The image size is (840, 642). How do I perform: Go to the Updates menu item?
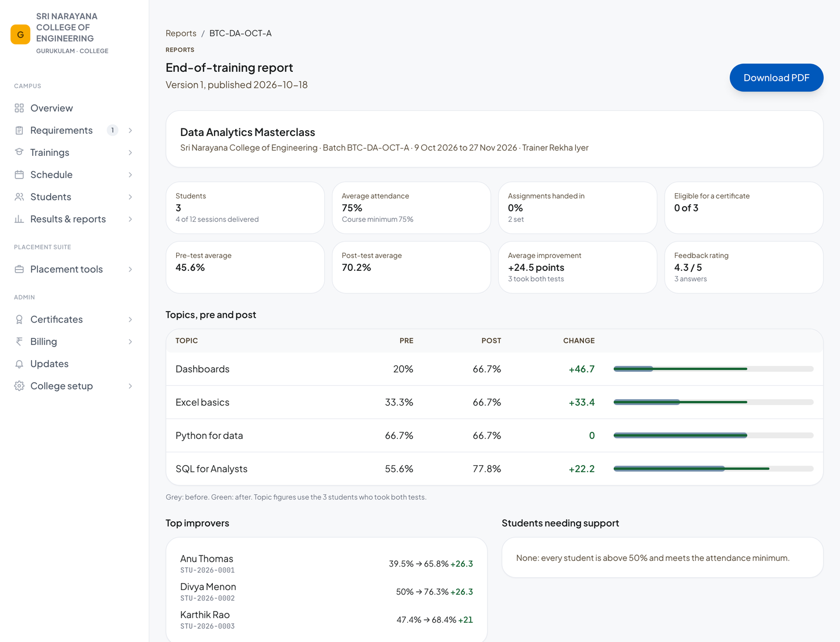click(74, 364)
